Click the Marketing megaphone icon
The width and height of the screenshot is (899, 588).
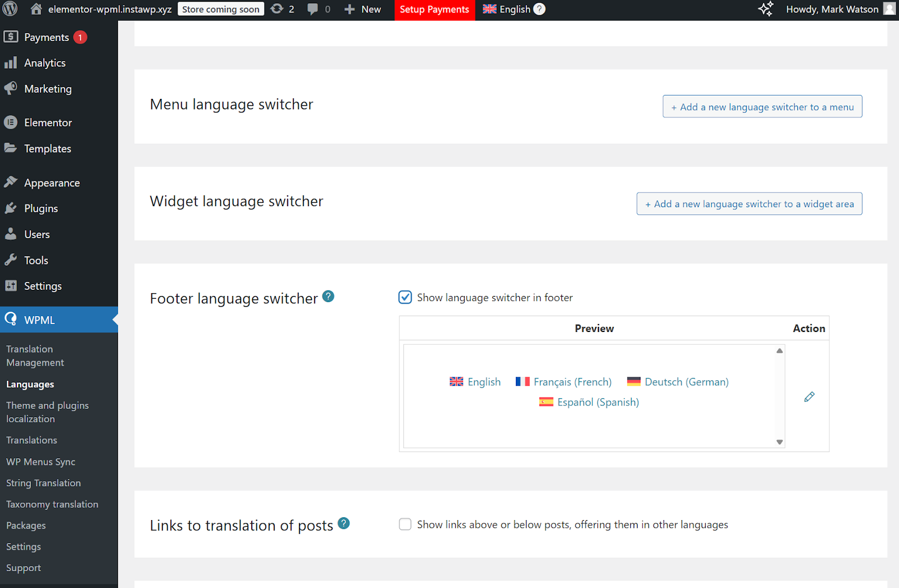click(11, 88)
